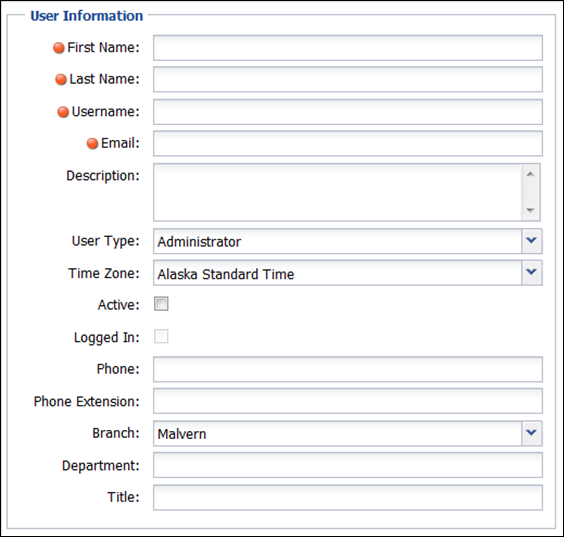Click inside the Description text area

[x=338, y=192]
